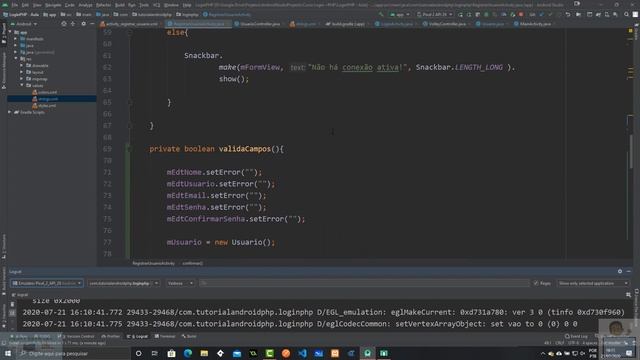The height and width of the screenshot is (360, 640).
Task: Open File Explorer from taskbar
Action: (204, 353)
